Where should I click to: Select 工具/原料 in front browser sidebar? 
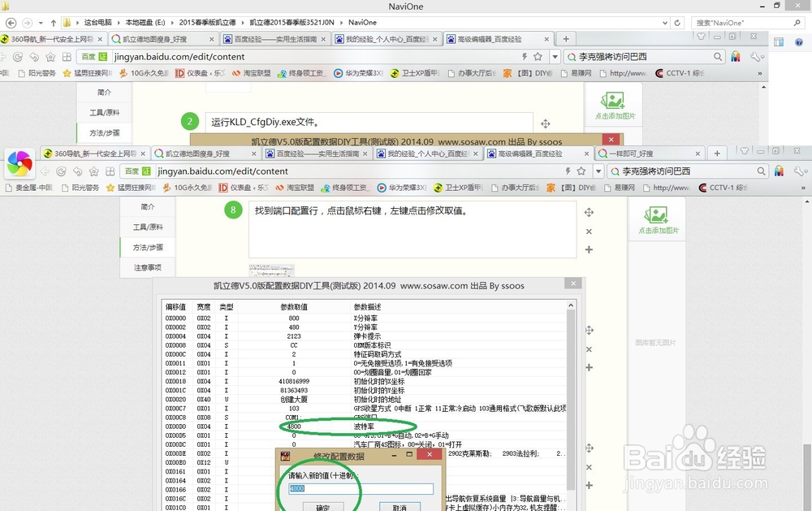tap(148, 227)
